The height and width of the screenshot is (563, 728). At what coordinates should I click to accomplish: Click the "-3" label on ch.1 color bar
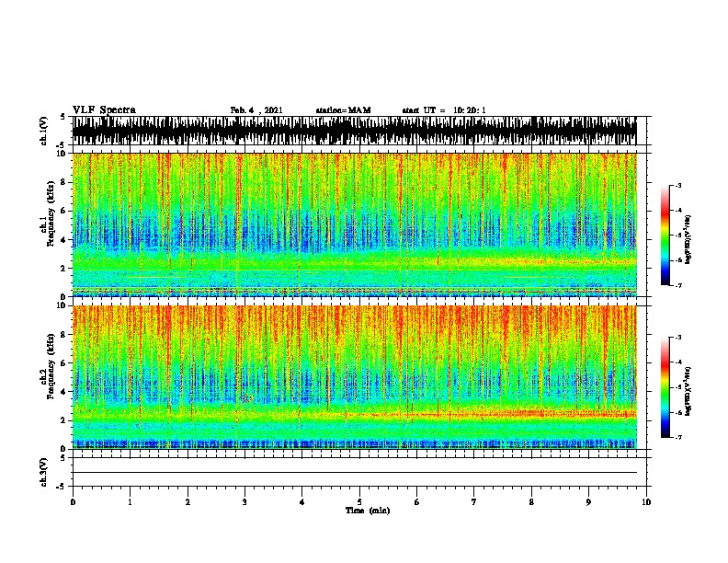[x=678, y=186]
